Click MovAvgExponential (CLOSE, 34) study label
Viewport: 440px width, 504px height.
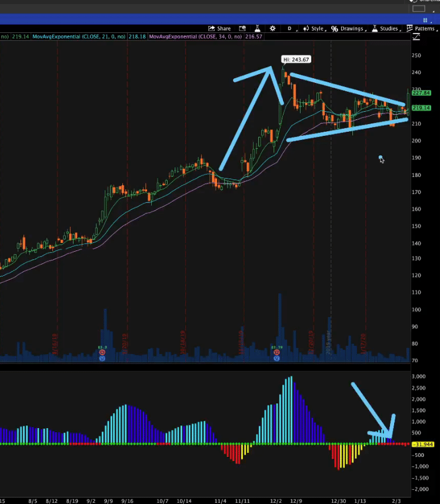(195, 36)
